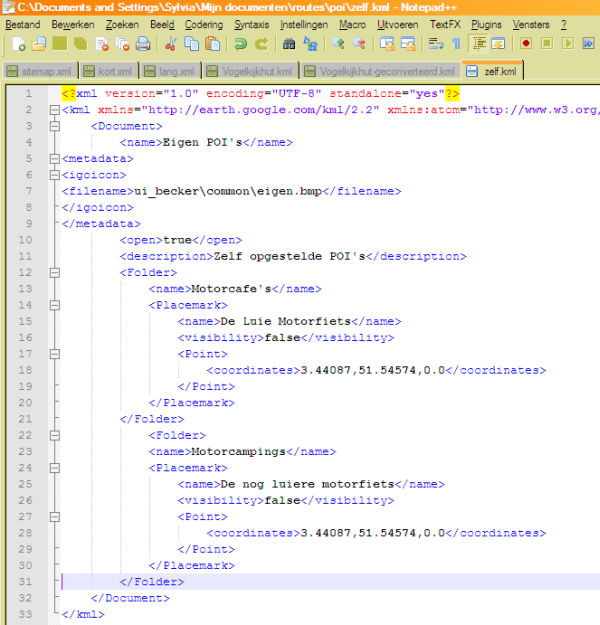Click the Synchronize horizontal scrolling icon

tap(408, 44)
